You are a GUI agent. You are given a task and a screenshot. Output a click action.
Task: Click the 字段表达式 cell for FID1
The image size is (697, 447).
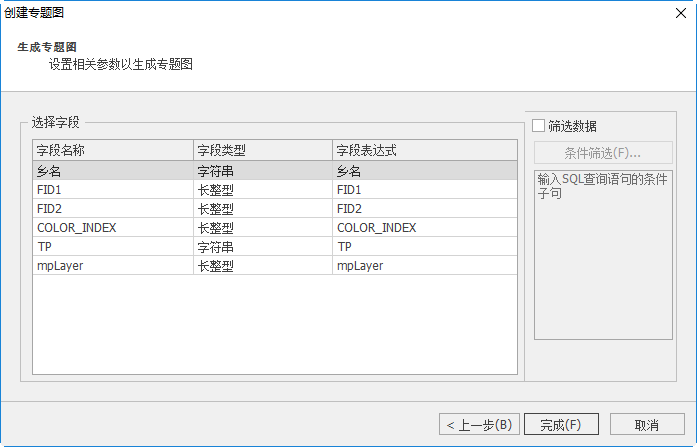point(424,189)
